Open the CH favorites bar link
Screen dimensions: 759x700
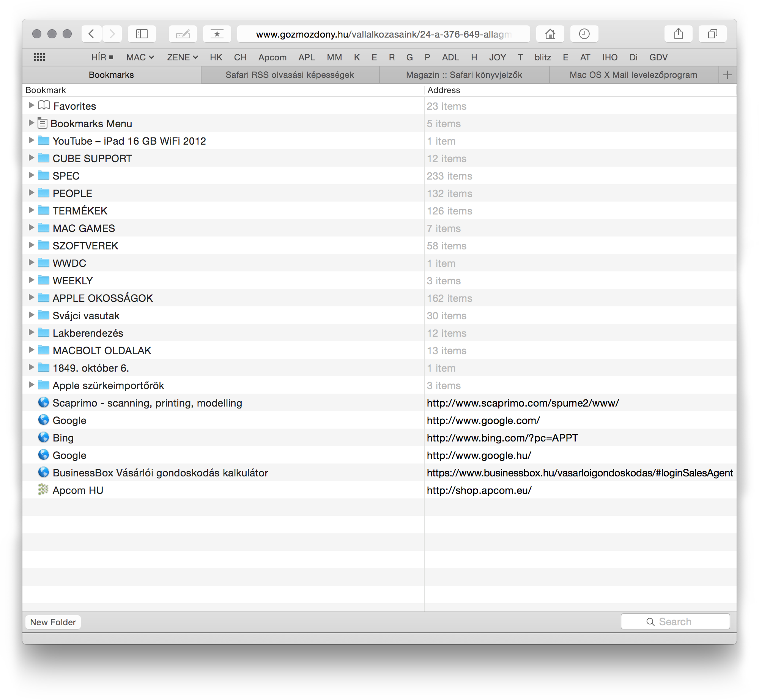240,57
